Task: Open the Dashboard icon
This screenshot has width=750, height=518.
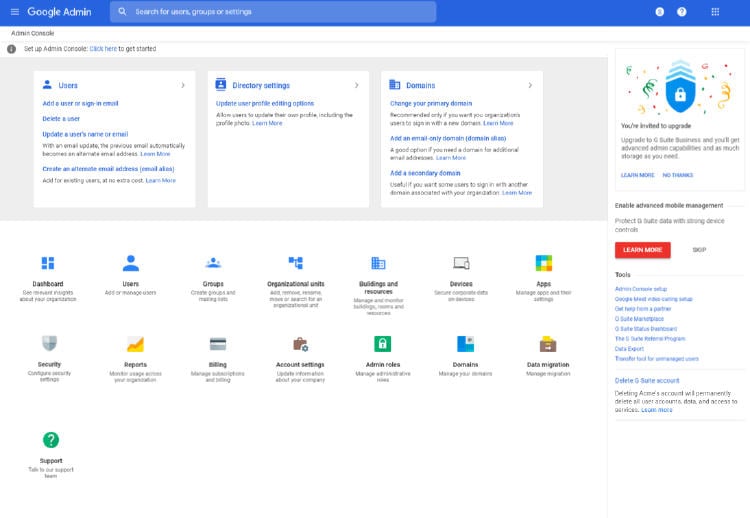Action: coord(48,263)
